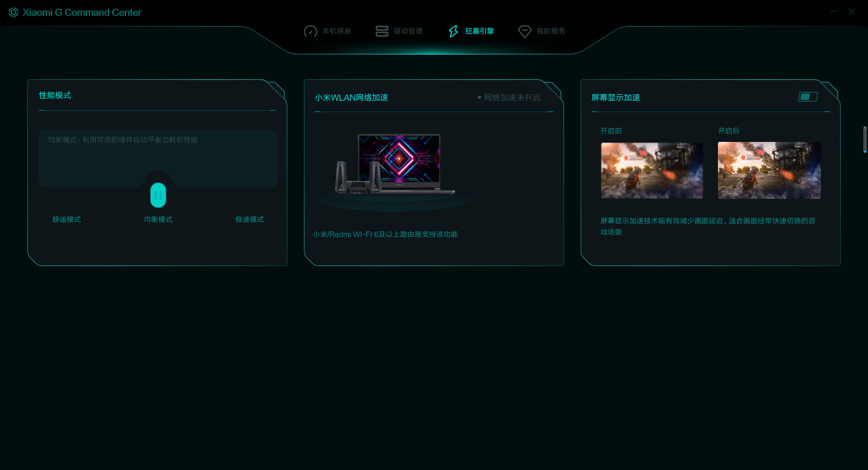This screenshot has height=470, width=868.
Task: Click the 开启前 game preview thumbnail
Action: click(x=652, y=170)
